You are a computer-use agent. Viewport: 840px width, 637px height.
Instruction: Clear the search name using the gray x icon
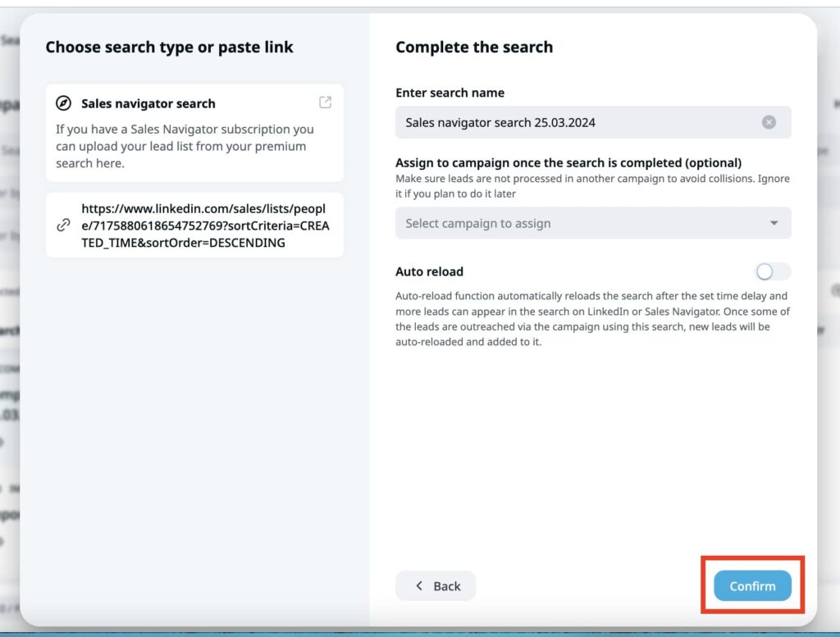click(768, 122)
